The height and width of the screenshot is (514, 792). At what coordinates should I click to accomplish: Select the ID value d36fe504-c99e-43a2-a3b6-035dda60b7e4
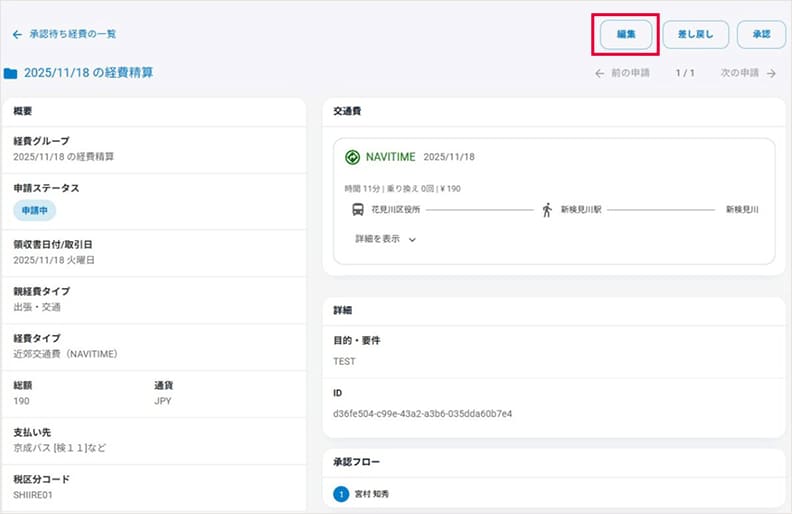tap(422, 414)
